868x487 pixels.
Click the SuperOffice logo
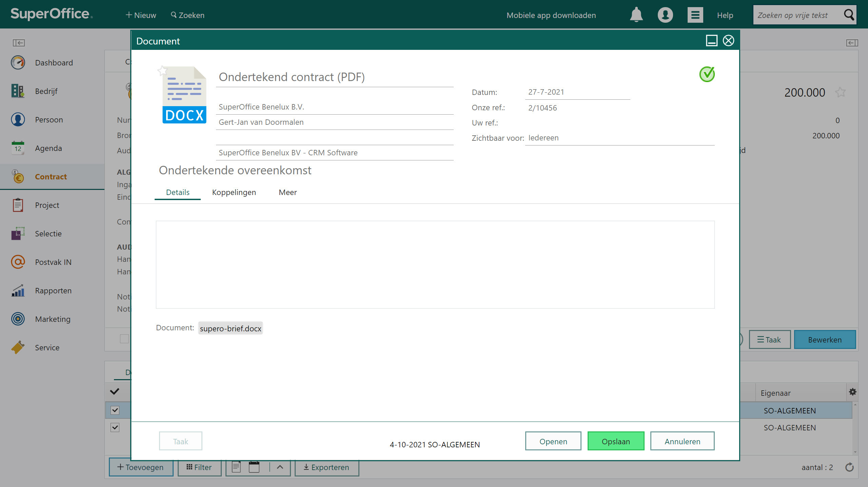point(51,14)
